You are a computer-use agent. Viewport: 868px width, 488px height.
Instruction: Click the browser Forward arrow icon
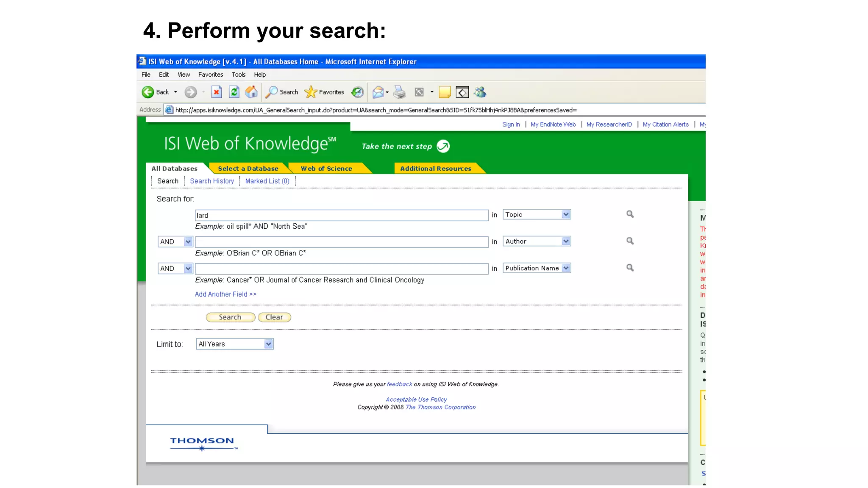(x=191, y=92)
